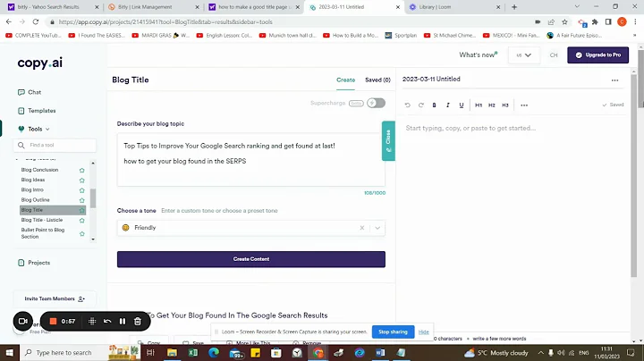Bookmark this page with star icon
Image resolution: width=644 pixels, height=361 pixels.
564,21
